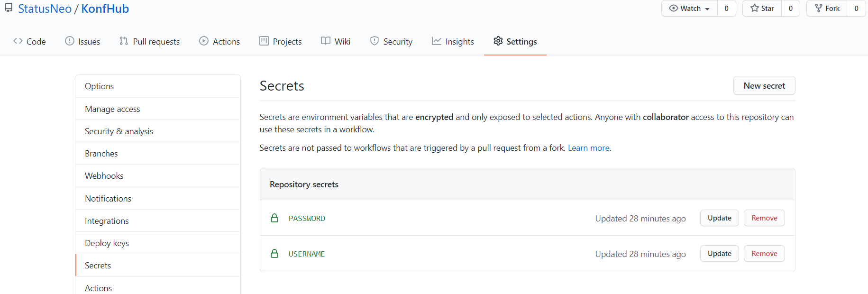Image resolution: width=868 pixels, height=294 pixels.
Task: Click the Security shield icon
Action: 375,41
